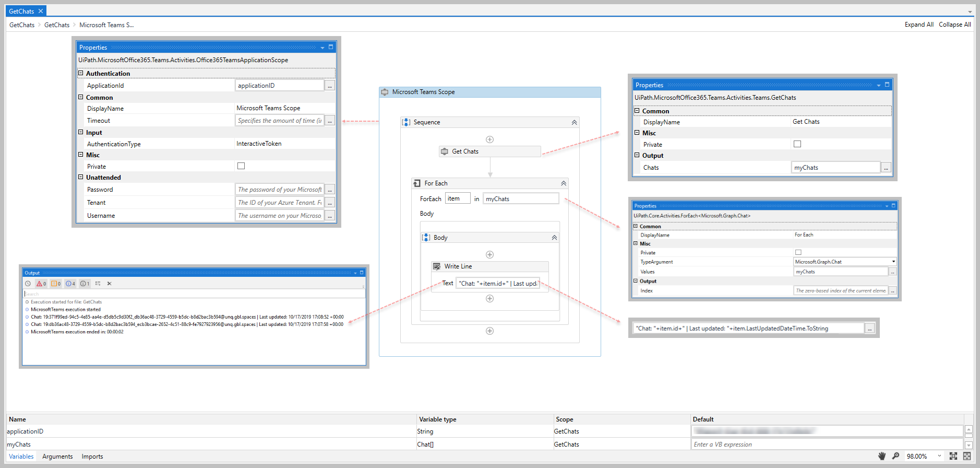Open the zoom percentage dropdown

(x=939, y=456)
